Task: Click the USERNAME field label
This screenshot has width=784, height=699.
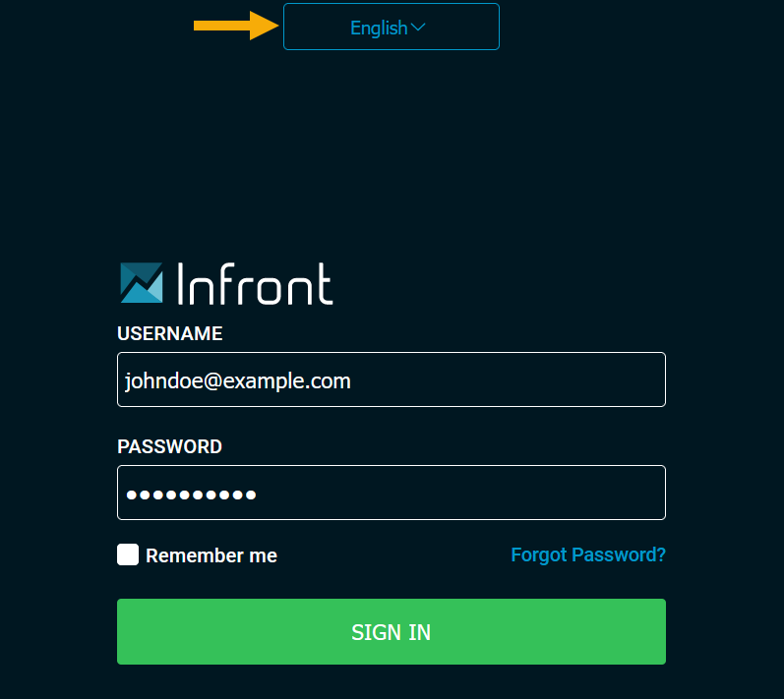Action: (x=170, y=334)
